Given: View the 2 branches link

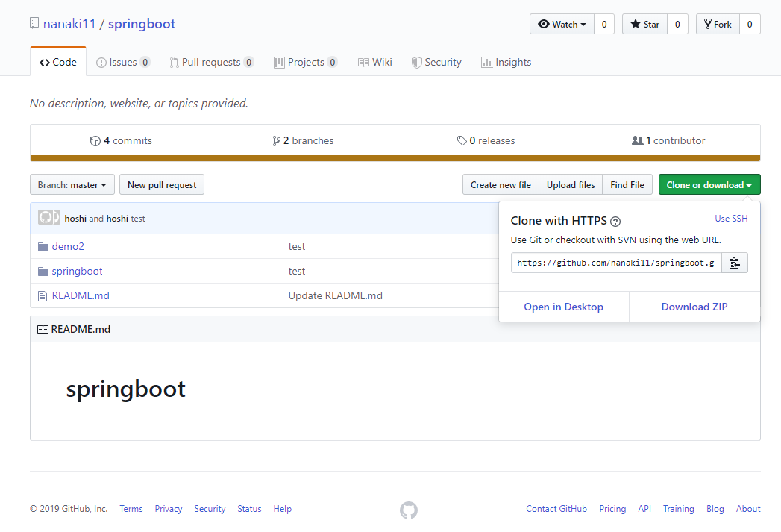Looking at the screenshot, I should tap(303, 140).
